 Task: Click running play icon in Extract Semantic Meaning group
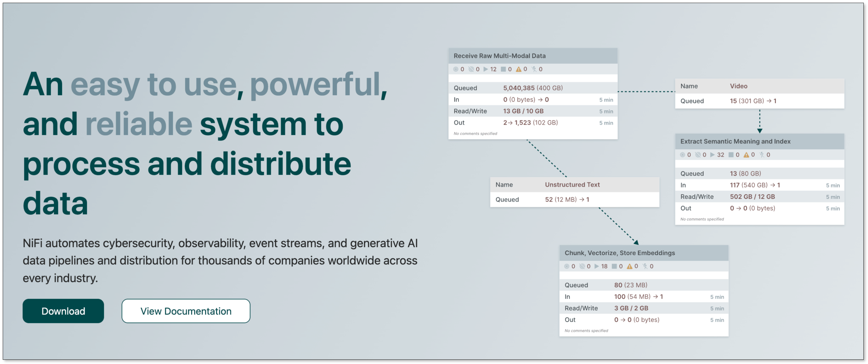(x=712, y=155)
